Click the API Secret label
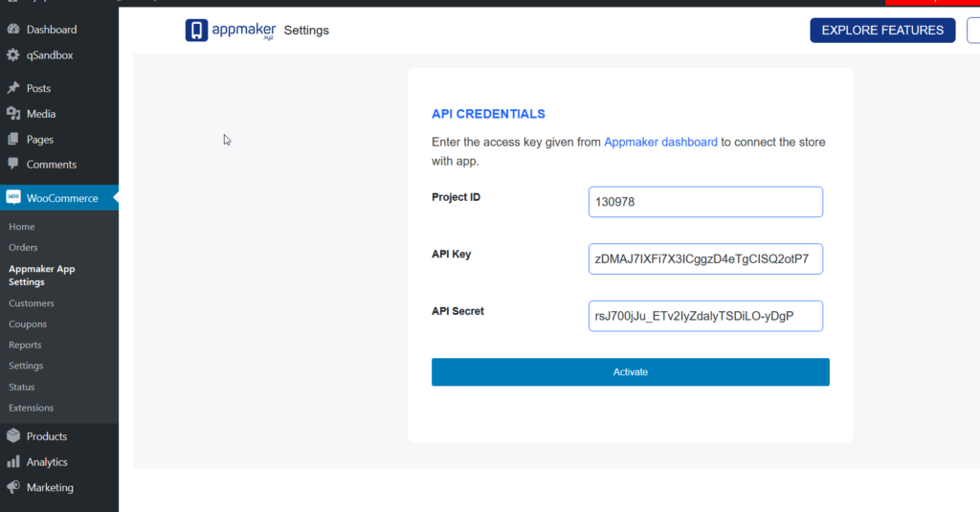Viewport: 980px width, 512px height. pyautogui.click(x=457, y=311)
